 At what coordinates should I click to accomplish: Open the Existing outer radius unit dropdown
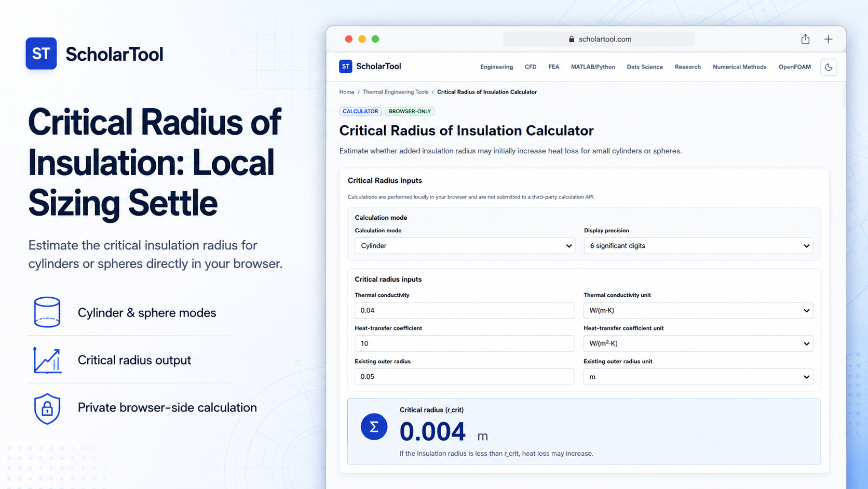pyautogui.click(x=698, y=377)
